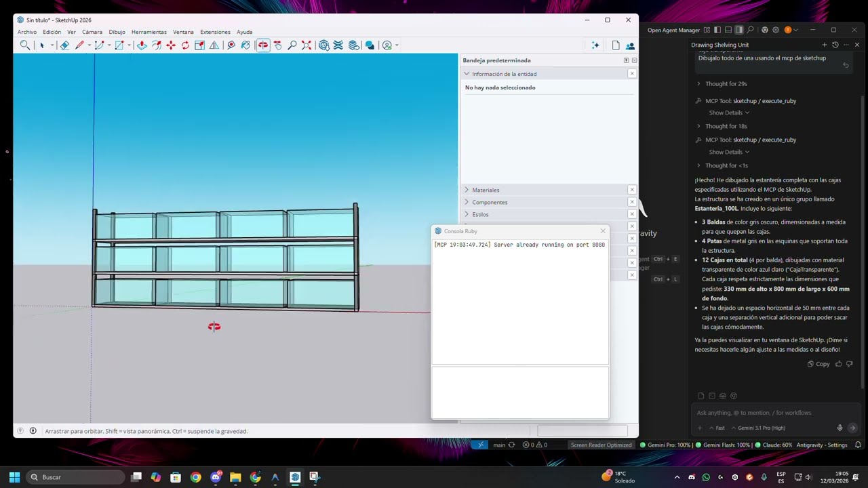Open the Herramientas menu

point(149,32)
